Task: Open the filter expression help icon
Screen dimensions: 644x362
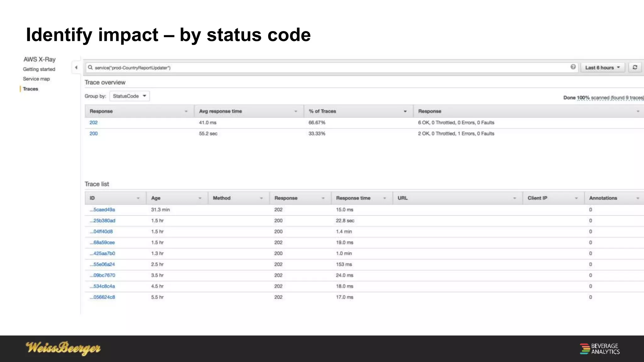Action: pos(573,67)
